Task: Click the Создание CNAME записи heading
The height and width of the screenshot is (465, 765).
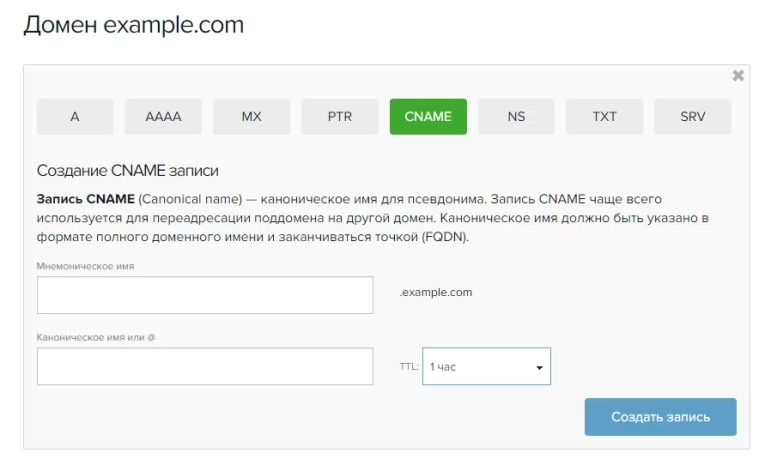Action: (x=128, y=171)
